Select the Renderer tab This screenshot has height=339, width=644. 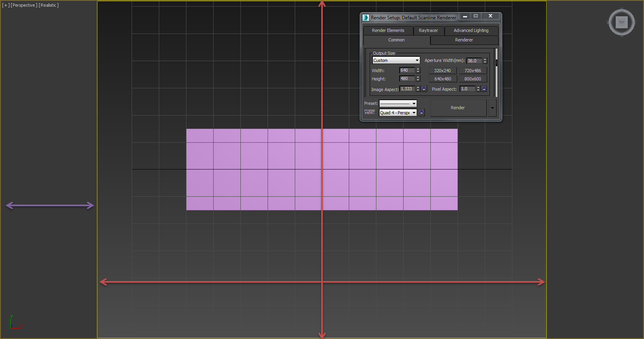pyautogui.click(x=464, y=40)
